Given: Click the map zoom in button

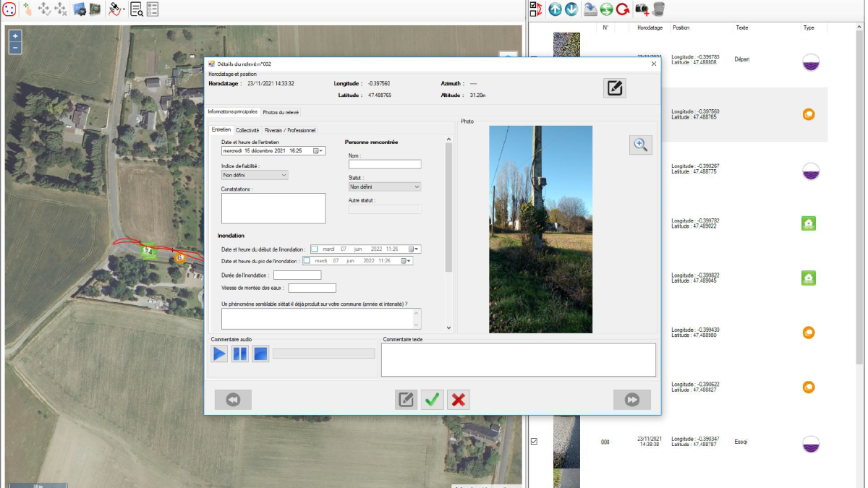Looking at the screenshot, I should point(15,35).
